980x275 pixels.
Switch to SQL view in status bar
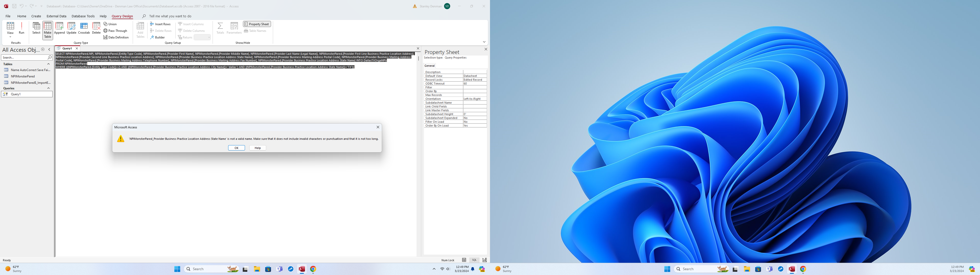[x=474, y=260]
